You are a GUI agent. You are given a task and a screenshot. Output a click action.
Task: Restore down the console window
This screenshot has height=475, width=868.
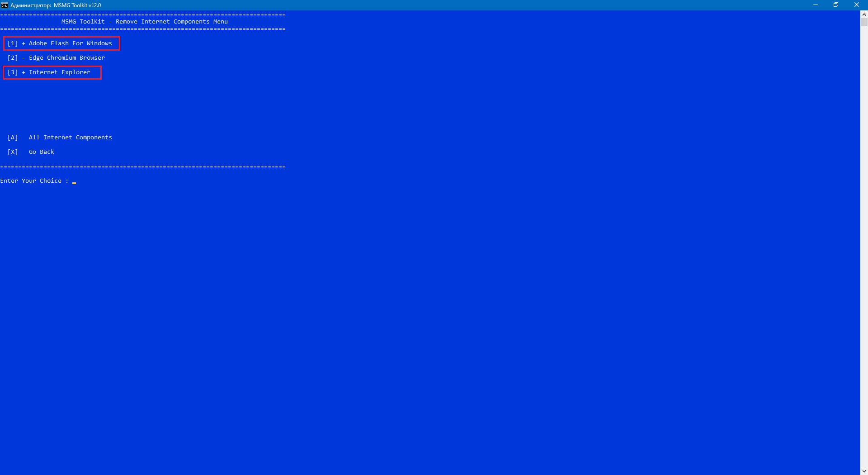(836, 5)
